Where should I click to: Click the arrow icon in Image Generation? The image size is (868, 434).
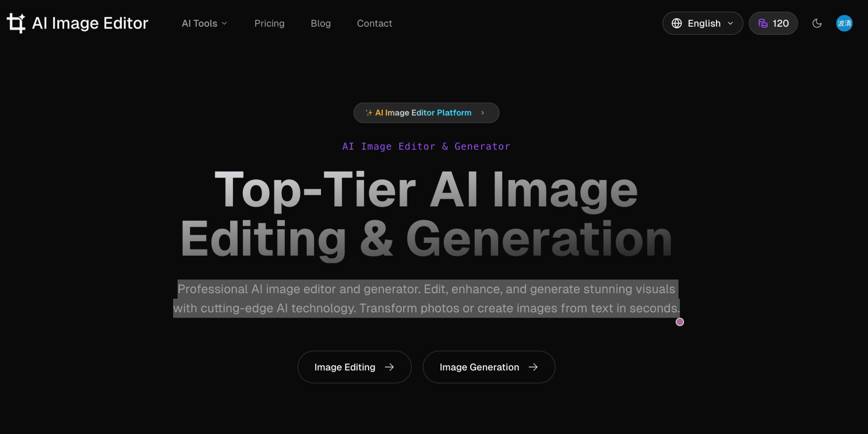pos(533,367)
